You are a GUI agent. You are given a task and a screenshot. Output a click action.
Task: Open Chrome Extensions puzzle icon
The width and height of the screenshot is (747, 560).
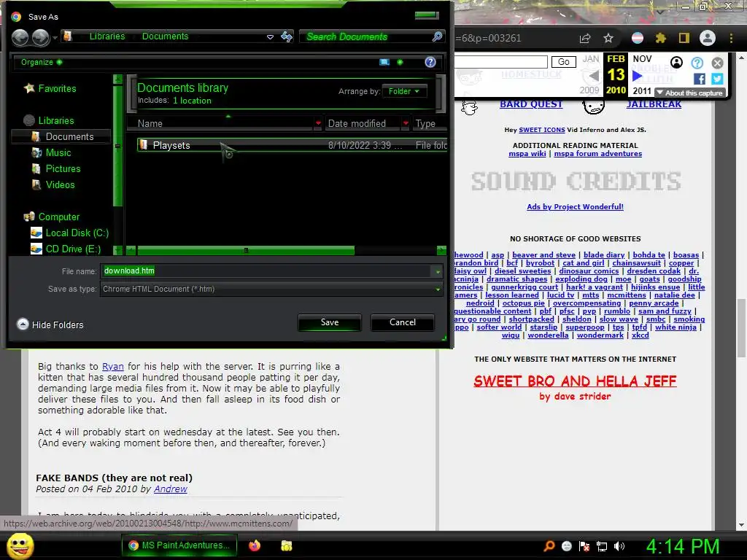click(x=660, y=38)
